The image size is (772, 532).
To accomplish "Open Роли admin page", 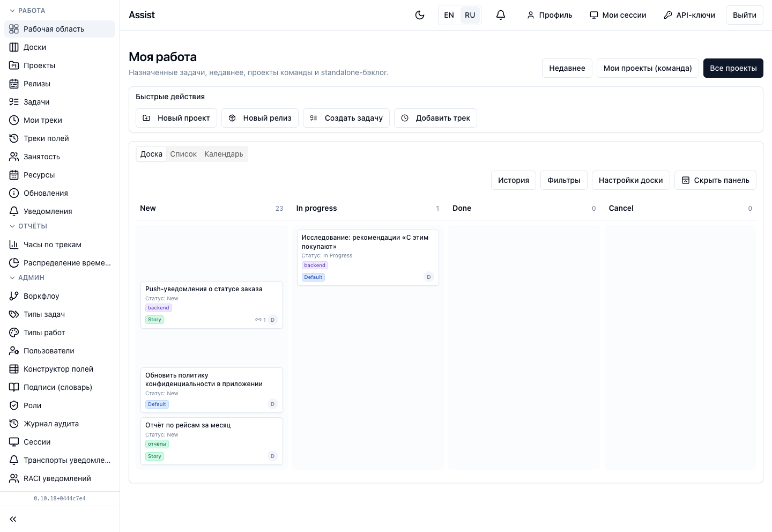I will coord(60,405).
